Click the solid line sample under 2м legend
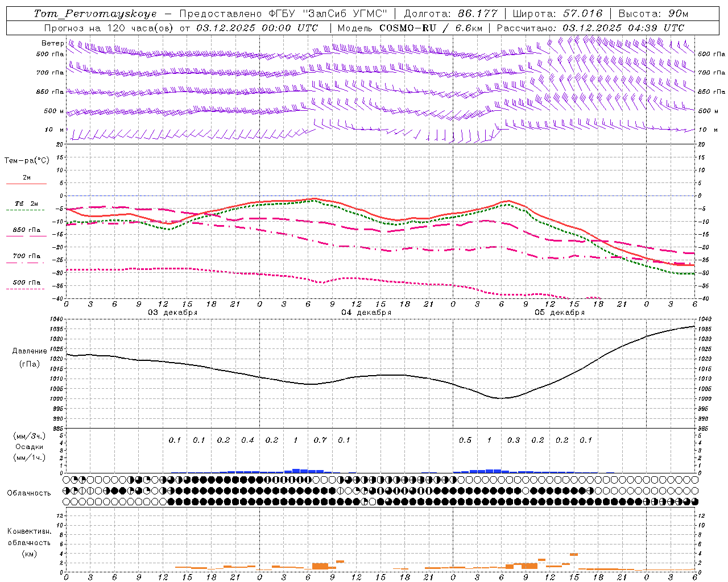 click(26, 184)
